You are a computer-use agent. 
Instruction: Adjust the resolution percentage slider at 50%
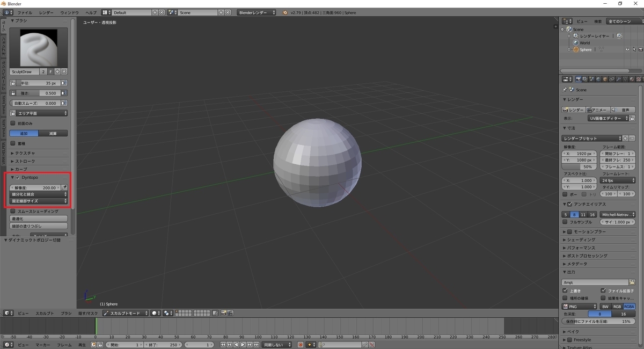[x=580, y=166]
